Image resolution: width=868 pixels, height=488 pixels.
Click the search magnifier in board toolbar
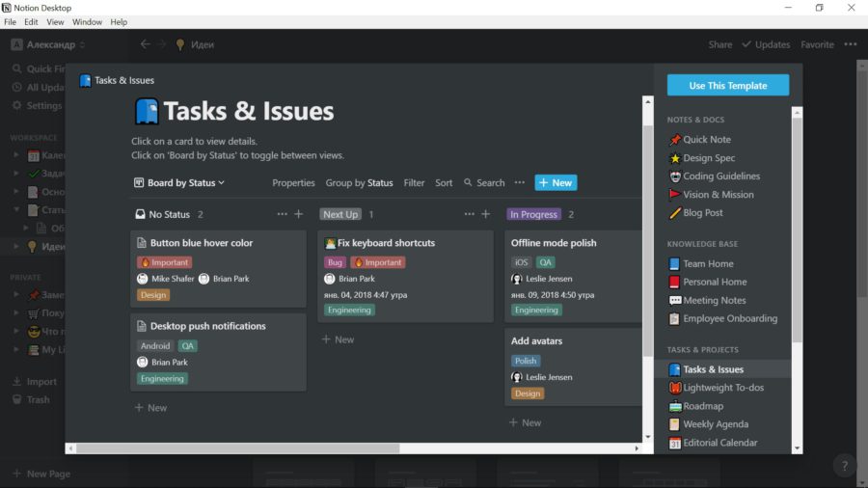pos(468,182)
